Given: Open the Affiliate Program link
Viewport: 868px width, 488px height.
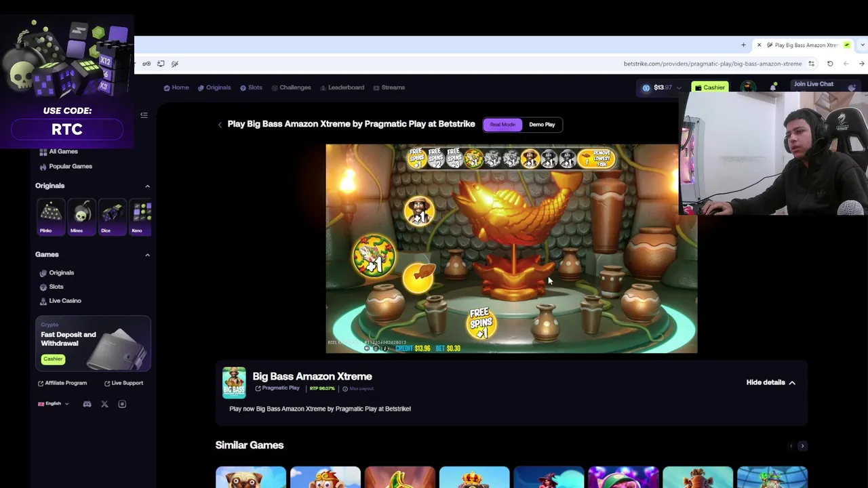Looking at the screenshot, I should (62, 383).
